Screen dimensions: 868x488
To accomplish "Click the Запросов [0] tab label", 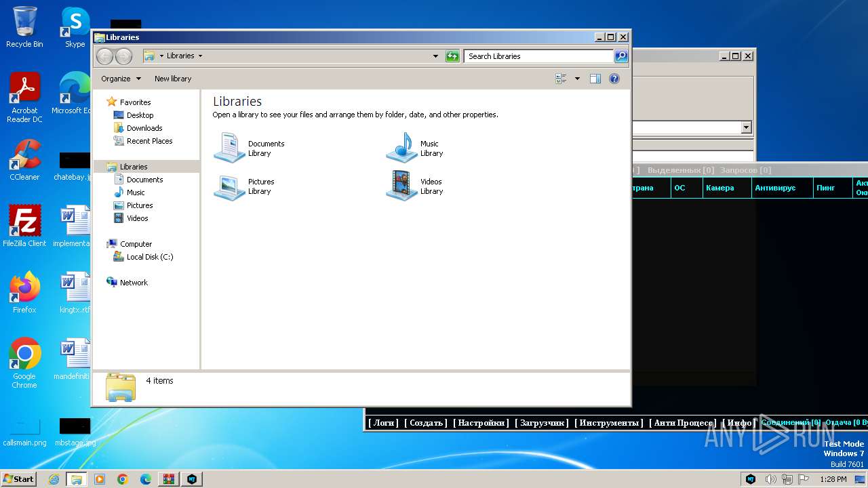I will (745, 170).
